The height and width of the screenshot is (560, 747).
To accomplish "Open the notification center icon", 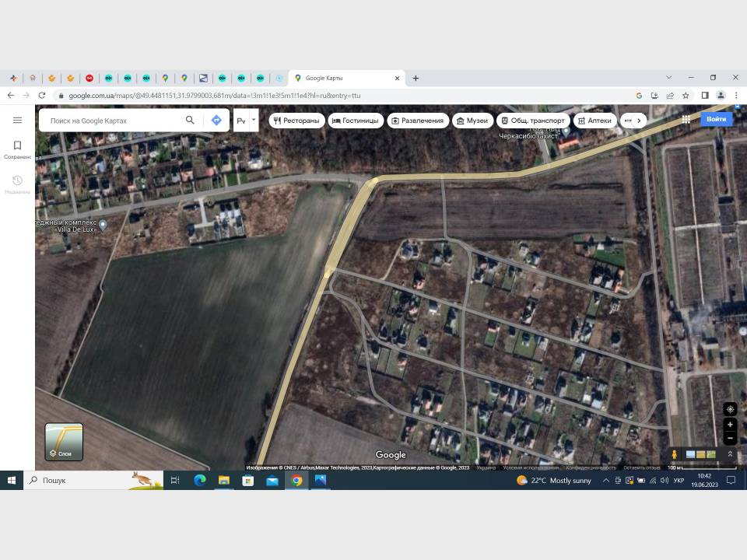I will [x=731, y=480].
